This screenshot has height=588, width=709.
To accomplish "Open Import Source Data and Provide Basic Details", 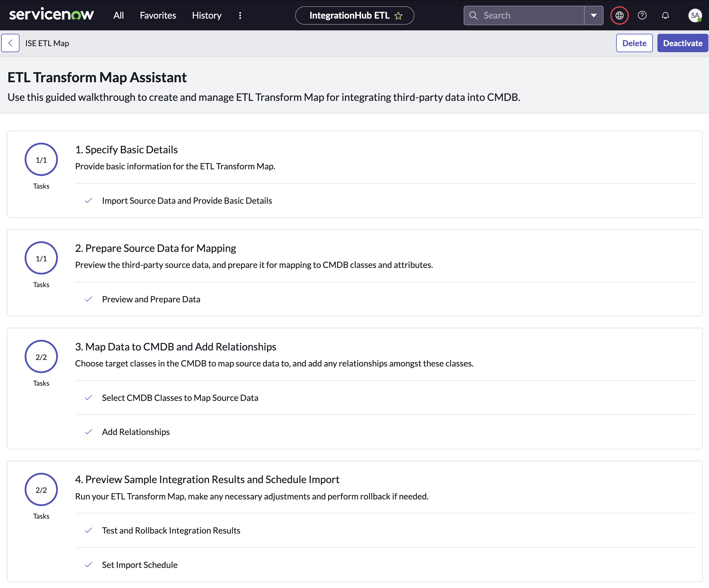I will coord(187,201).
